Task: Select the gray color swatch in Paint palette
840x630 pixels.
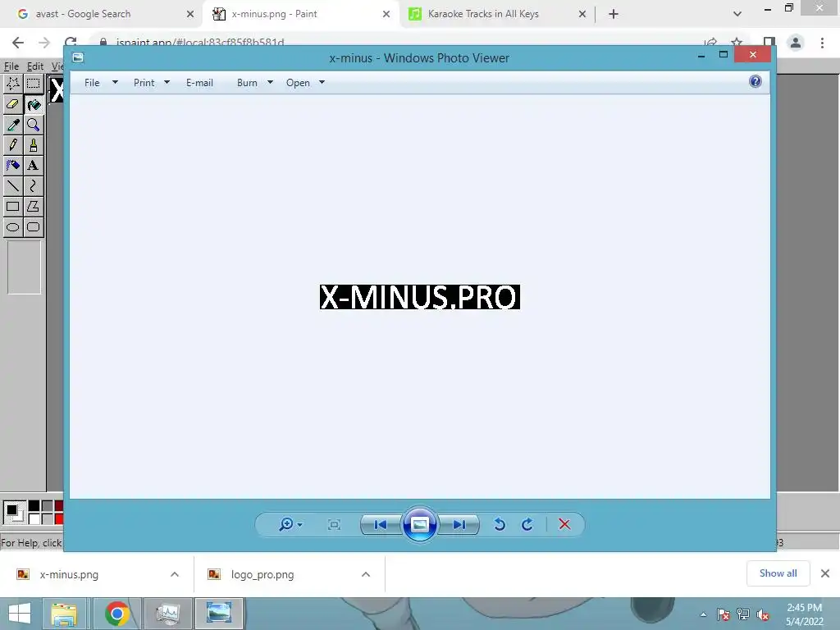Action: coord(47,505)
